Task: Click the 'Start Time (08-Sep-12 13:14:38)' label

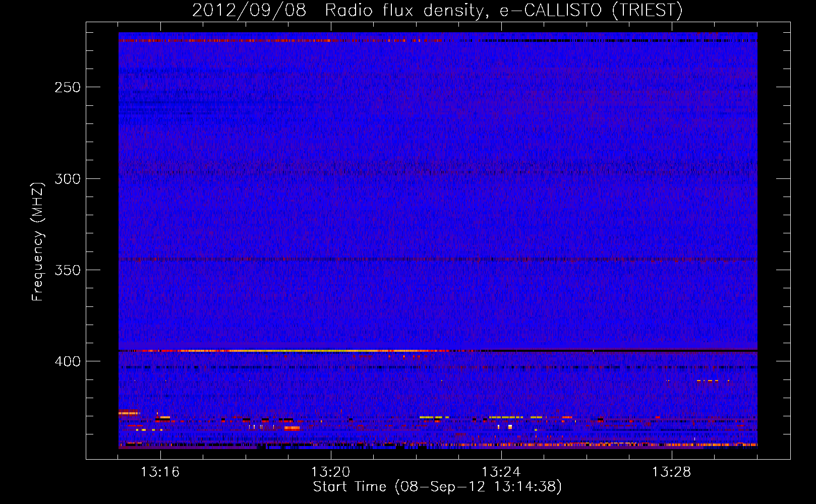Action: coord(437,487)
